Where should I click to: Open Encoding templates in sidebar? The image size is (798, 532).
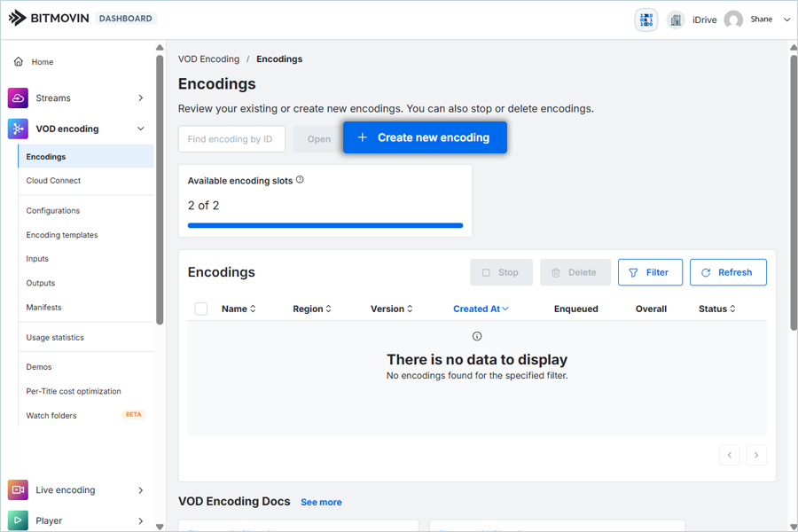62,235
